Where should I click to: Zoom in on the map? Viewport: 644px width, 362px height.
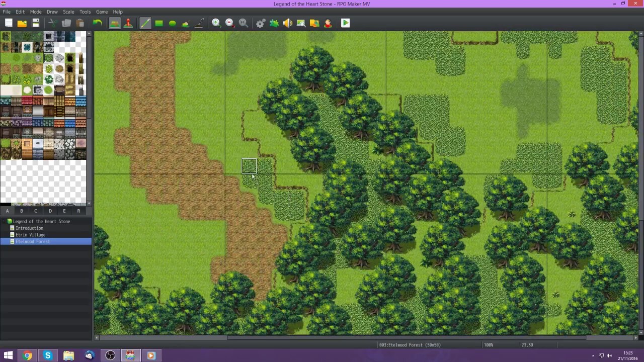coord(216,23)
